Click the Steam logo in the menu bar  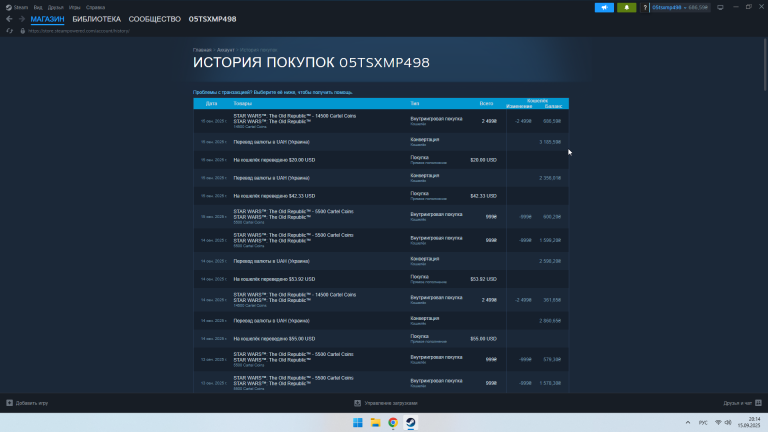click(x=9, y=7)
